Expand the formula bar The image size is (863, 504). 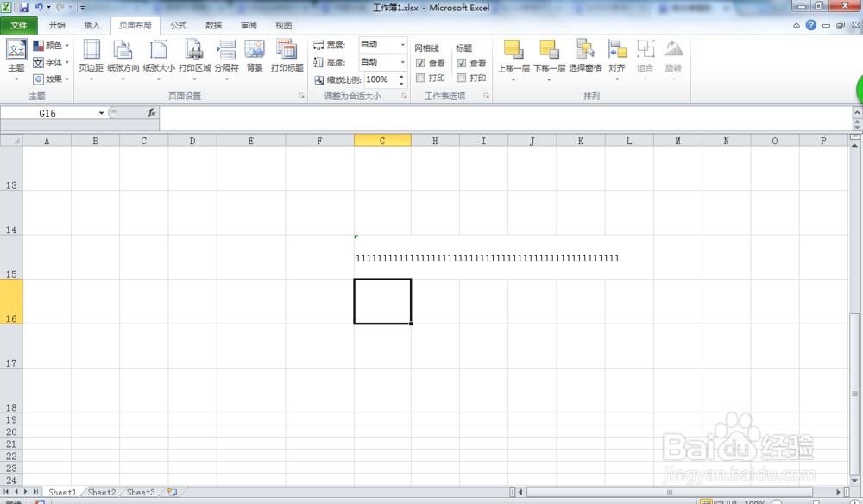click(857, 125)
